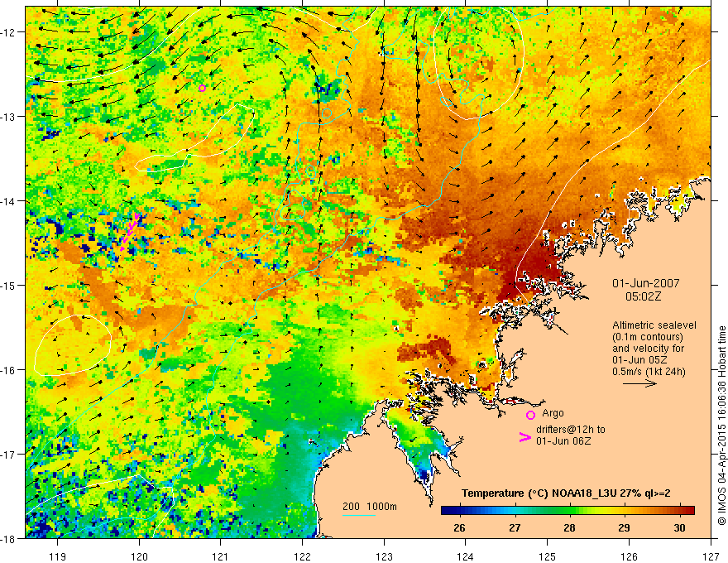Click the temperature color bar

click(x=568, y=510)
